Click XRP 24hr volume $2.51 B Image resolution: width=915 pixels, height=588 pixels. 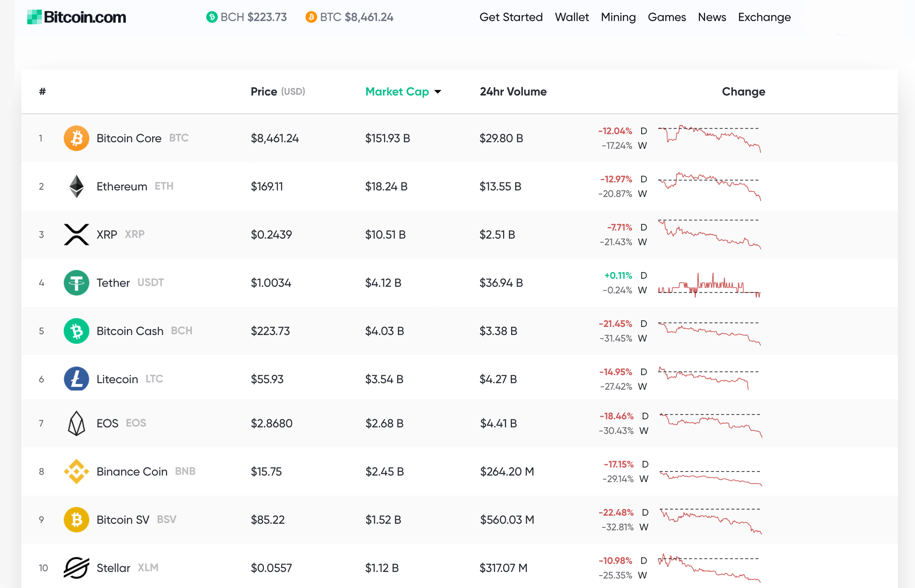(x=497, y=235)
